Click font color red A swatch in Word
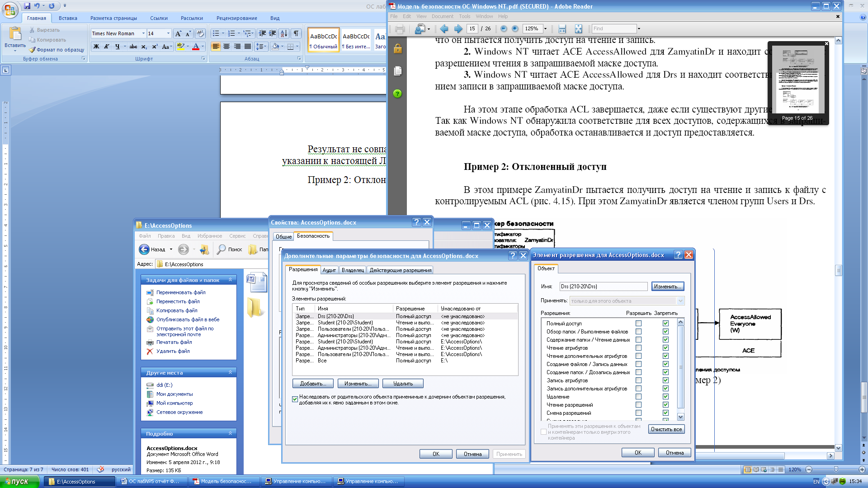Screen dimensions: 868x488 coord(196,47)
